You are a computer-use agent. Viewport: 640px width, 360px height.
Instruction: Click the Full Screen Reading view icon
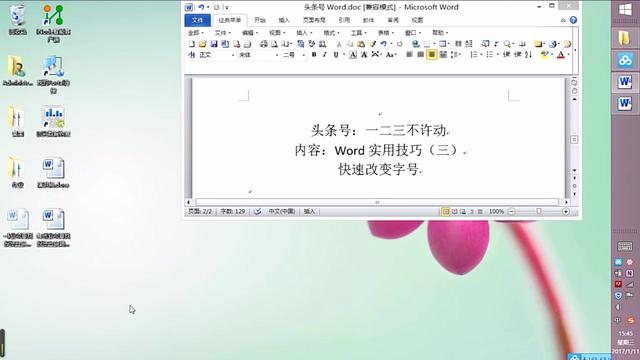point(454,211)
